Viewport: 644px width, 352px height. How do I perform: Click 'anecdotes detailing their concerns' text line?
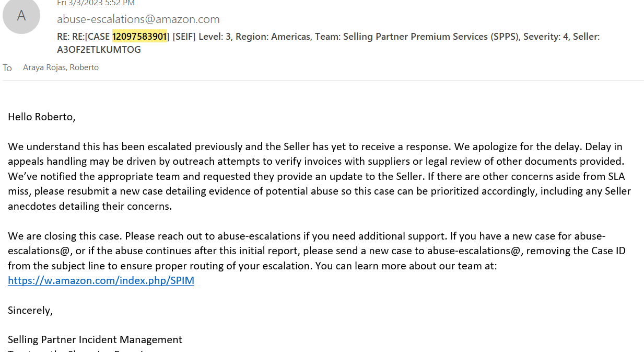click(90, 206)
